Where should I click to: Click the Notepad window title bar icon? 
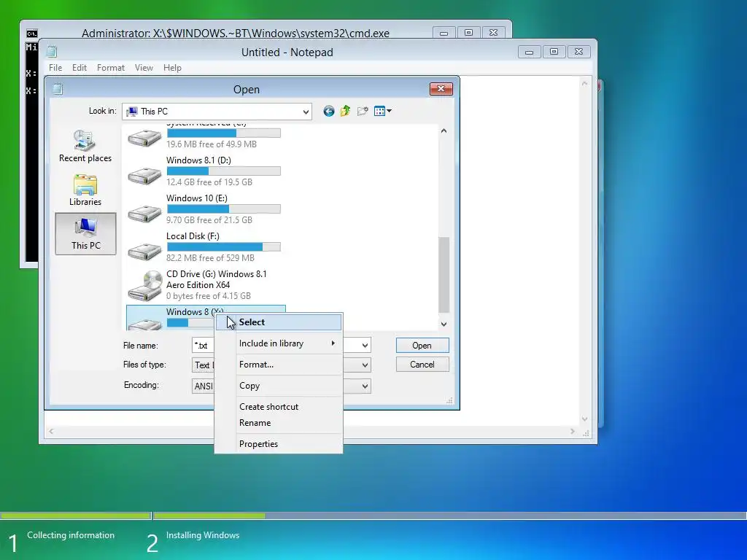tap(52, 52)
